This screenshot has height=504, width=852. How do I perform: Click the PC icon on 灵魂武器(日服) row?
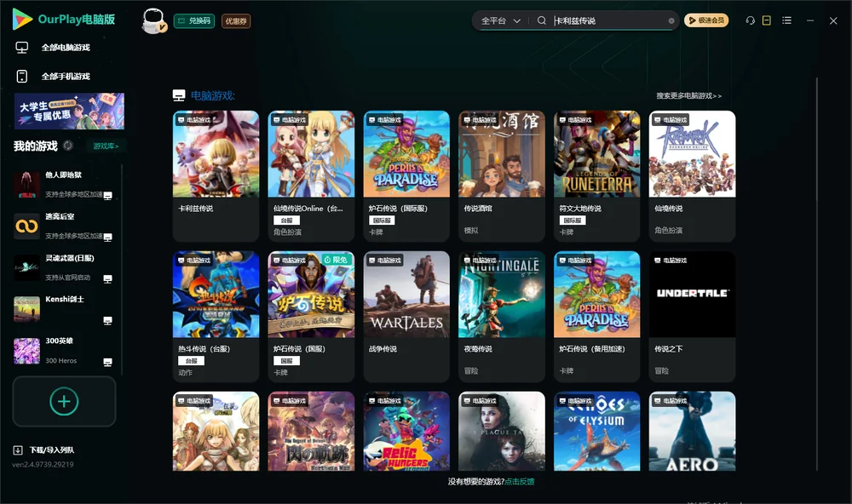coord(107,279)
